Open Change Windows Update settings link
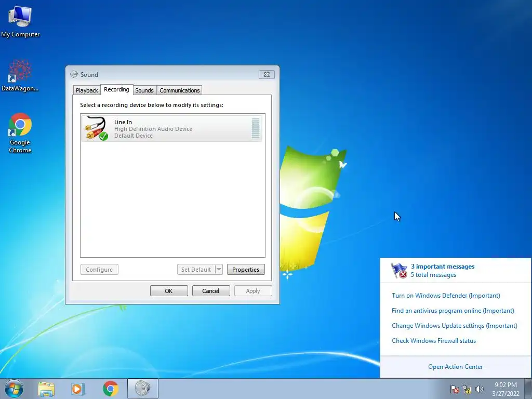This screenshot has width=532, height=399. click(x=455, y=325)
